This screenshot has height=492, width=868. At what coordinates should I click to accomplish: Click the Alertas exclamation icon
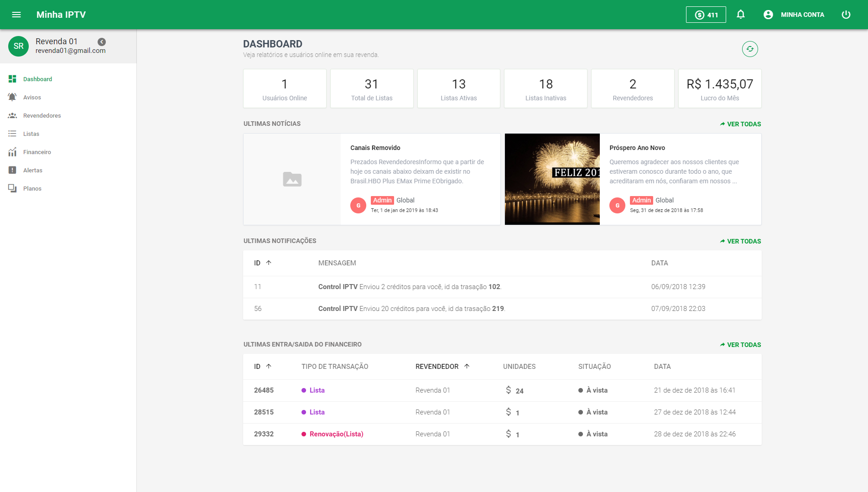[x=12, y=170]
